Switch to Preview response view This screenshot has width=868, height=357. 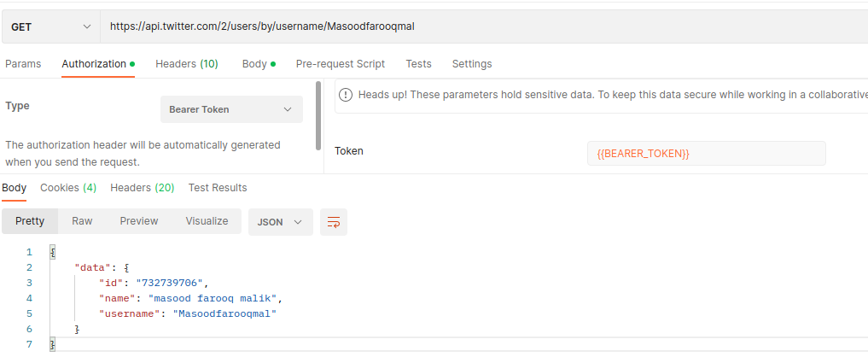point(138,221)
